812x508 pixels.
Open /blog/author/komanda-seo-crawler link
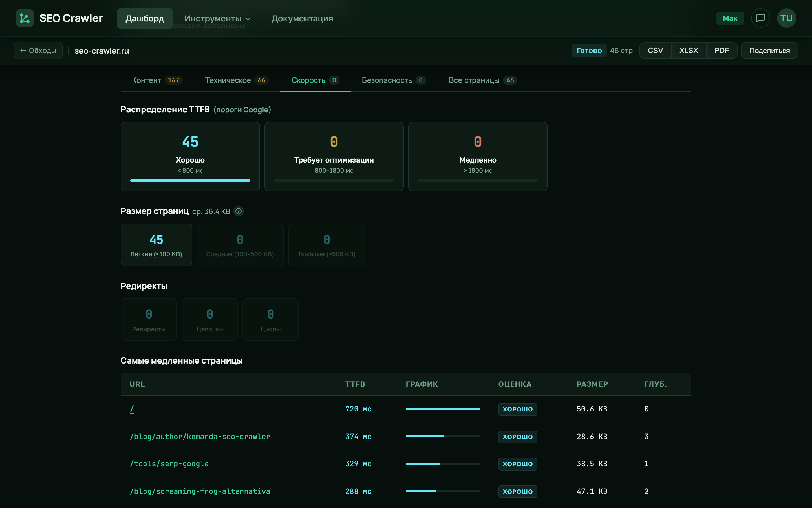coord(200,436)
